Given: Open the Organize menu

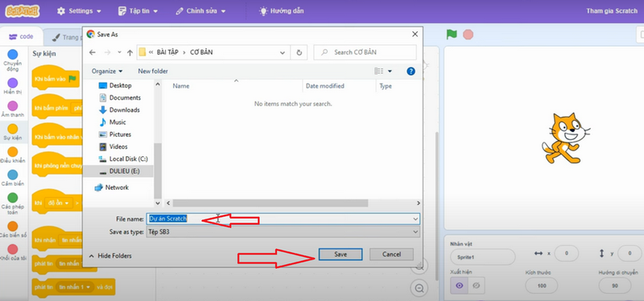Looking at the screenshot, I should tap(107, 71).
